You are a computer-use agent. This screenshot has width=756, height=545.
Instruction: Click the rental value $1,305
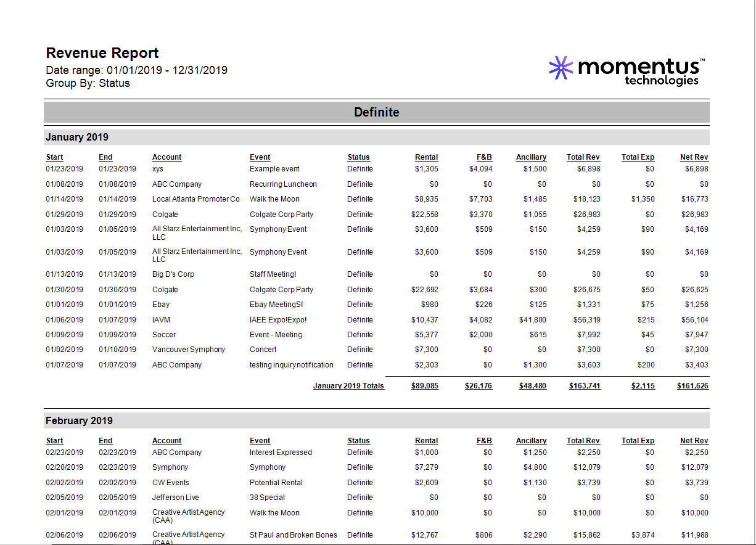(x=427, y=169)
